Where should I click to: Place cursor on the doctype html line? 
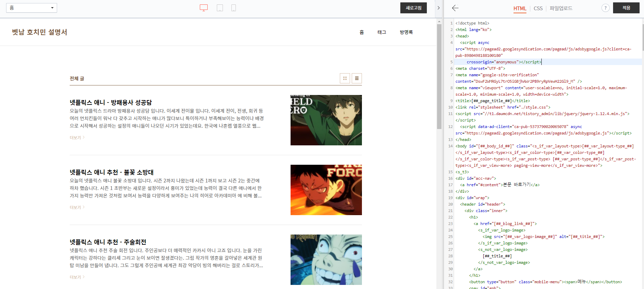(x=472, y=23)
